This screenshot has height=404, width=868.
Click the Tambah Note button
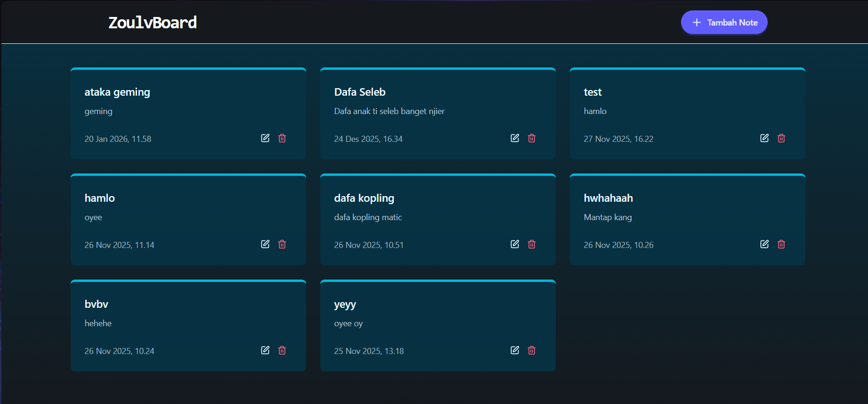(x=724, y=23)
